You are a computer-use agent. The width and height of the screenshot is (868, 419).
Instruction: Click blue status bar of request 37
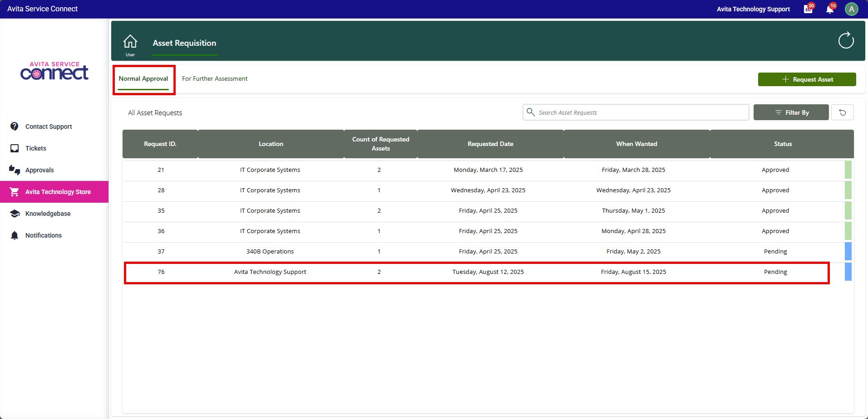tap(848, 251)
